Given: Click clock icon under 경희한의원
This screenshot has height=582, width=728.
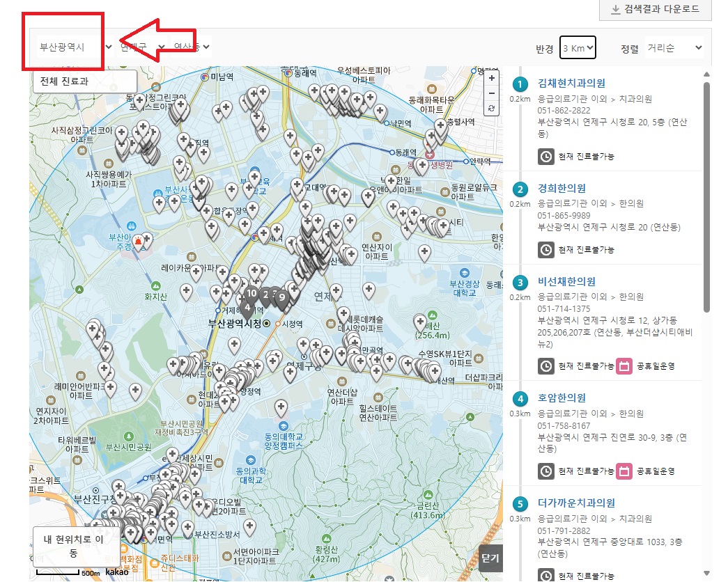Looking at the screenshot, I should pyautogui.click(x=546, y=250).
